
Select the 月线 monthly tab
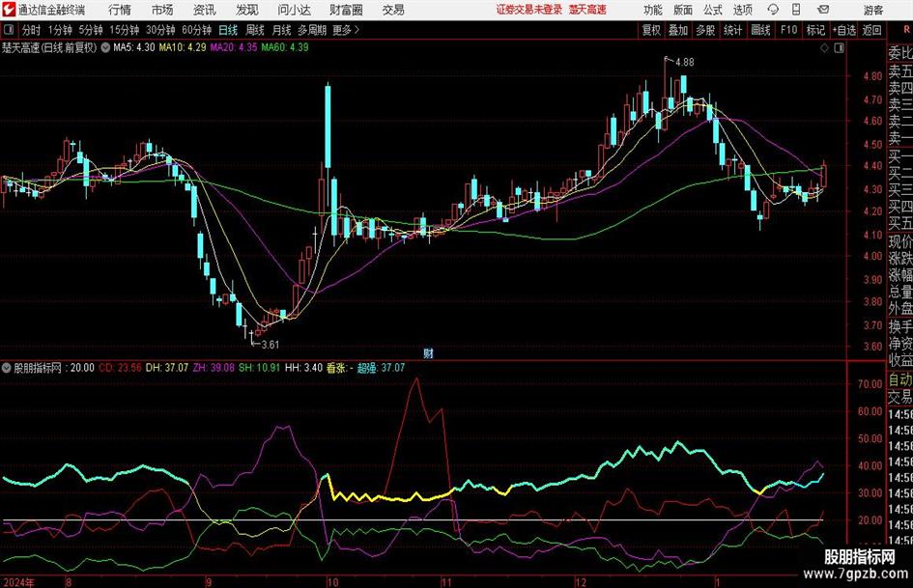(282, 30)
